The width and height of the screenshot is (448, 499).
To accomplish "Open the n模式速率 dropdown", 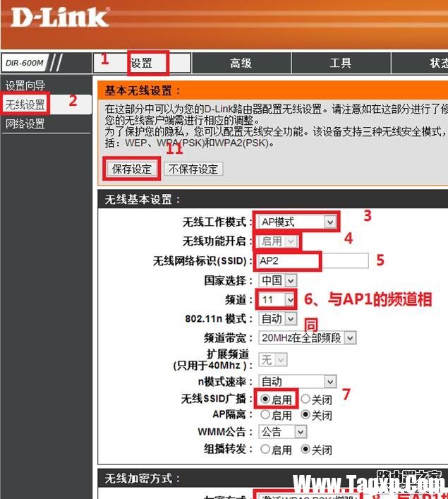I will coord(297,381).
